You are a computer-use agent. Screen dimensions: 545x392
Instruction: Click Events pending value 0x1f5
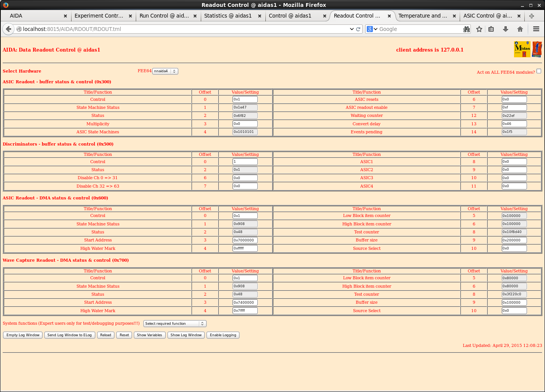(x=514, y=132)
